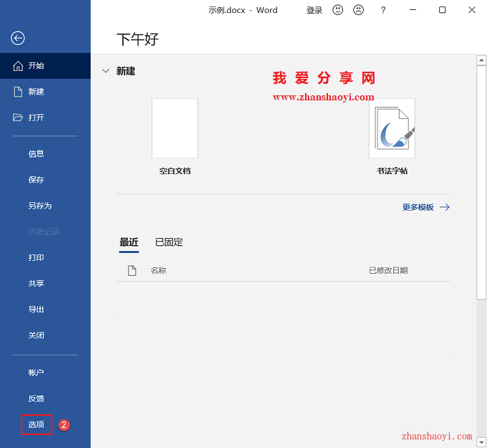
Task: Close the Word window
Action: point(472,10)
